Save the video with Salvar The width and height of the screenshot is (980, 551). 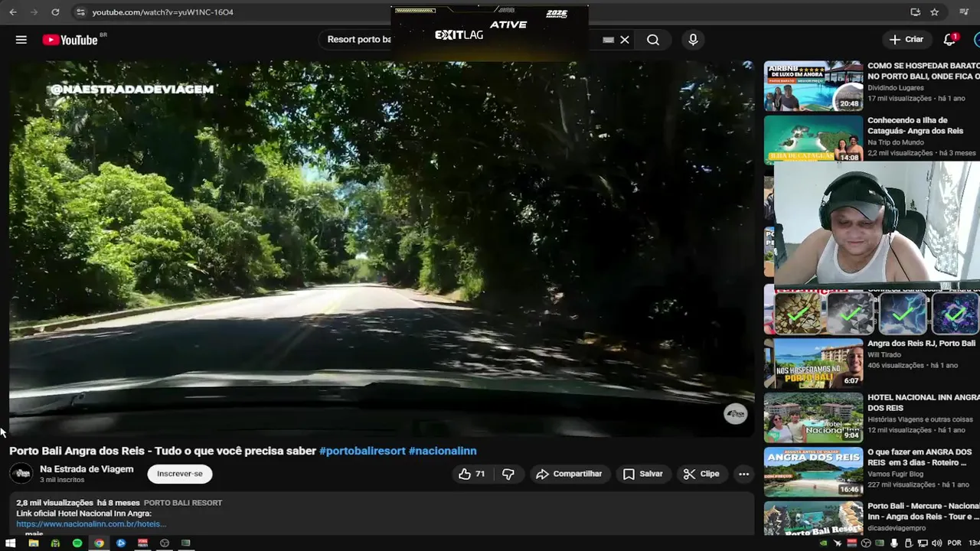tap(643, 474)
